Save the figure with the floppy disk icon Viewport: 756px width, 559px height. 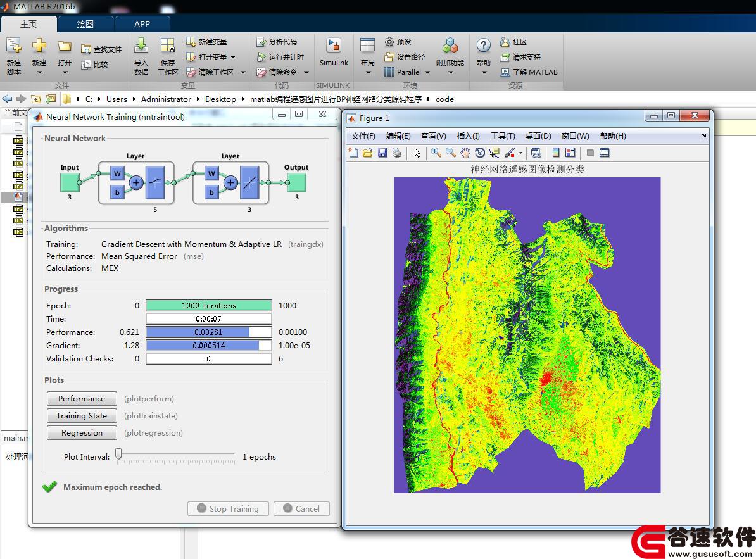point(383,153)
